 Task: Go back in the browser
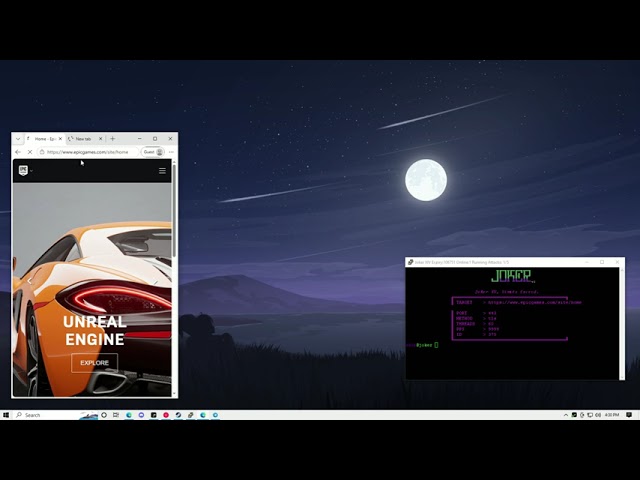coord(18,152)
